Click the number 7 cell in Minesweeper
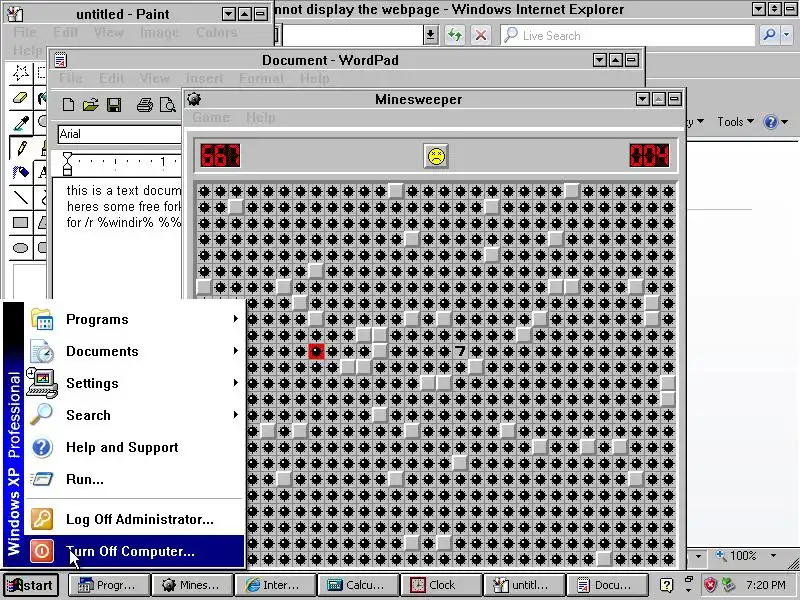The image size is (800, 600). [460, 351]
